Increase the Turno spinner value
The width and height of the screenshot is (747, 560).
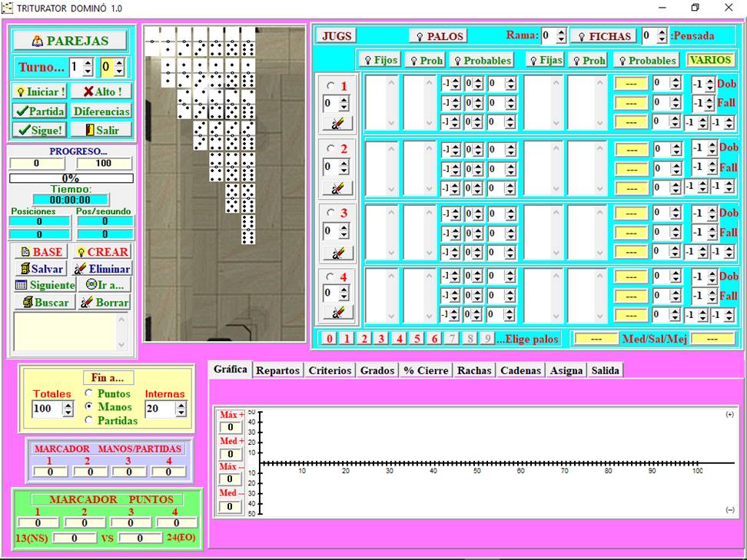pyautogui.click(x=87, y=63)
